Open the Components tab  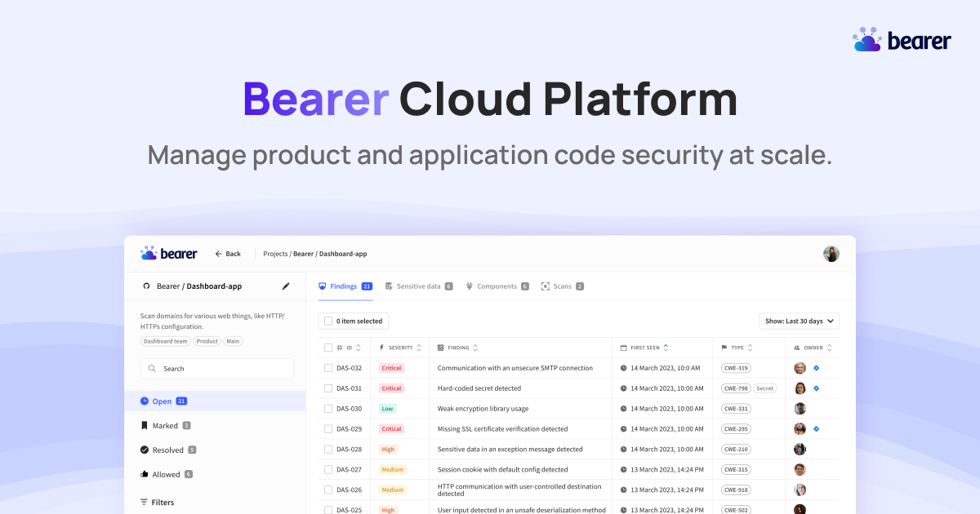497,286
